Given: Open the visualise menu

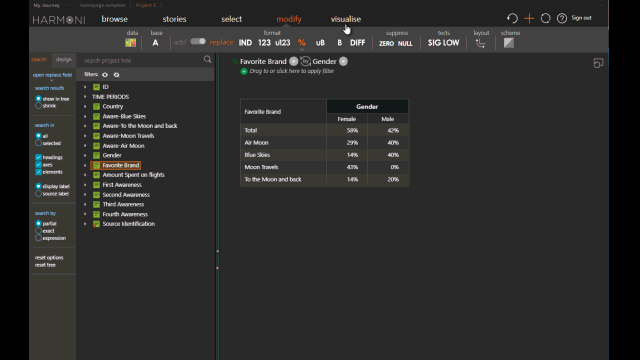Looking at the screenshot, I should point(346,19).
